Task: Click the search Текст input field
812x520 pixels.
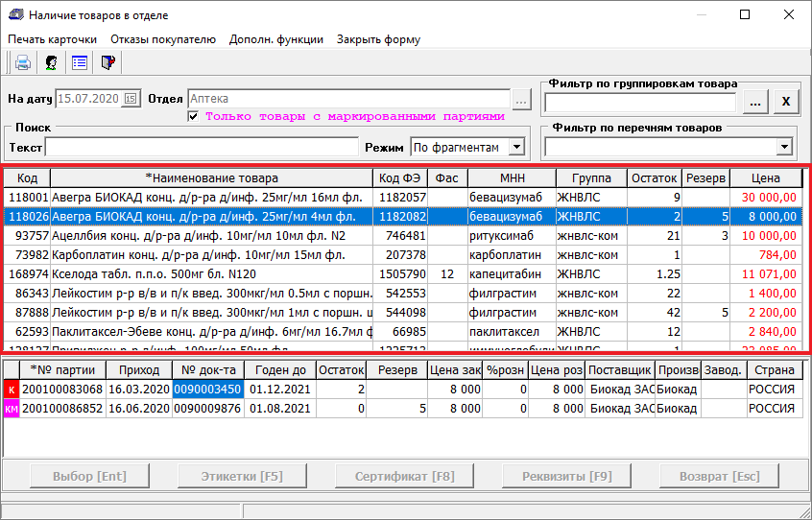Action: coord(201,148)
